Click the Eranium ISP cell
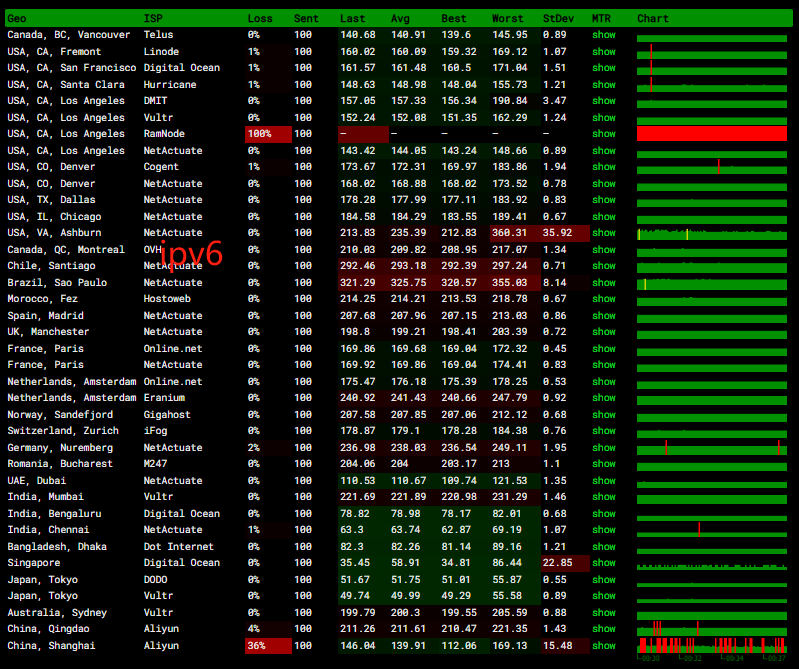The height and width of the screenshot is (669, 799). 164,397
